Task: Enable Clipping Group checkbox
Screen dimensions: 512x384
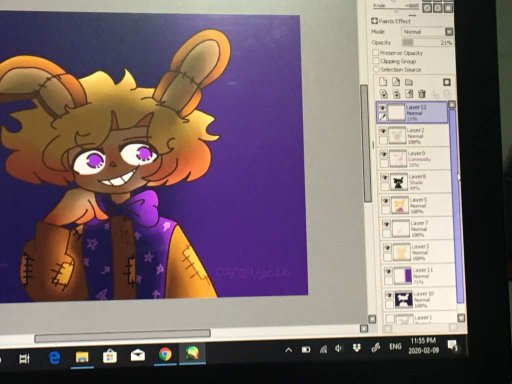Action: pyautogui.click(x=376, y=61)
